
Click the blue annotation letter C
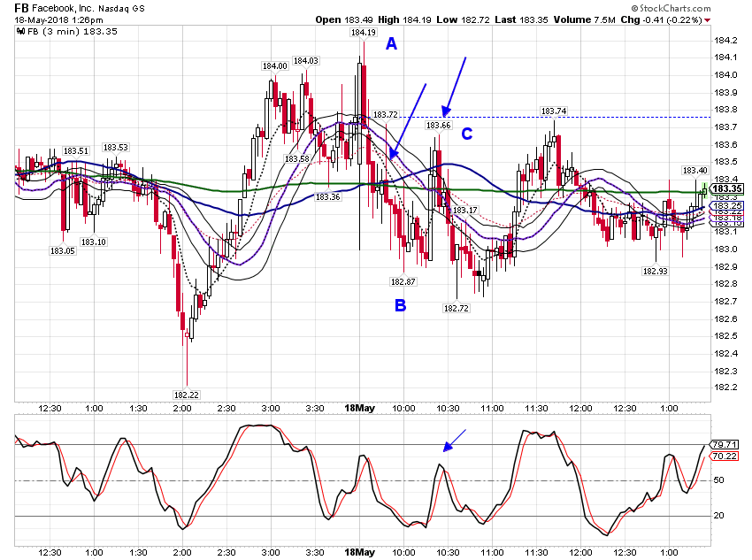(466, 134)
